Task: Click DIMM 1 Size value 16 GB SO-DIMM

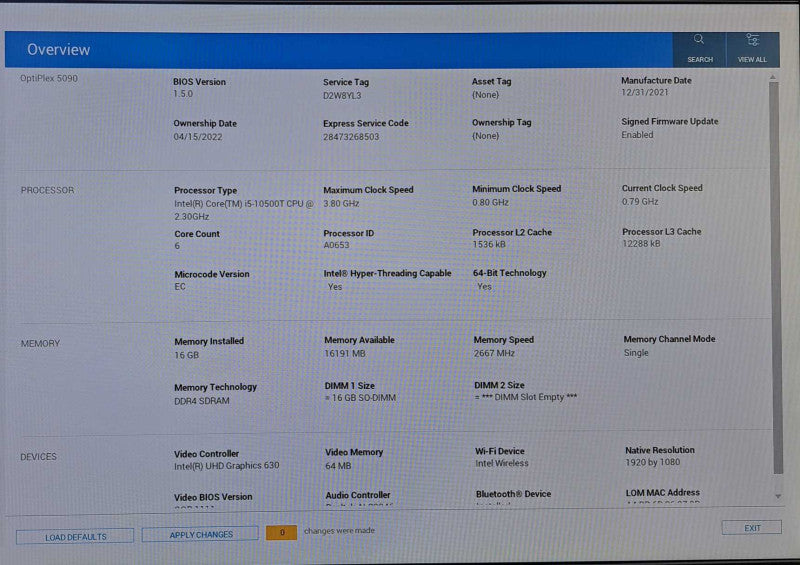Action: pyautogui.click(x=360, y=398)
